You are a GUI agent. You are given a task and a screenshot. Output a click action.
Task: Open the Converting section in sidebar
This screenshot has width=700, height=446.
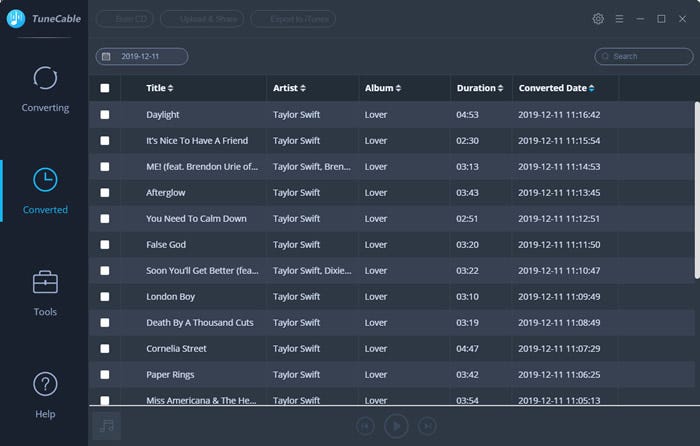click(45, 89)
